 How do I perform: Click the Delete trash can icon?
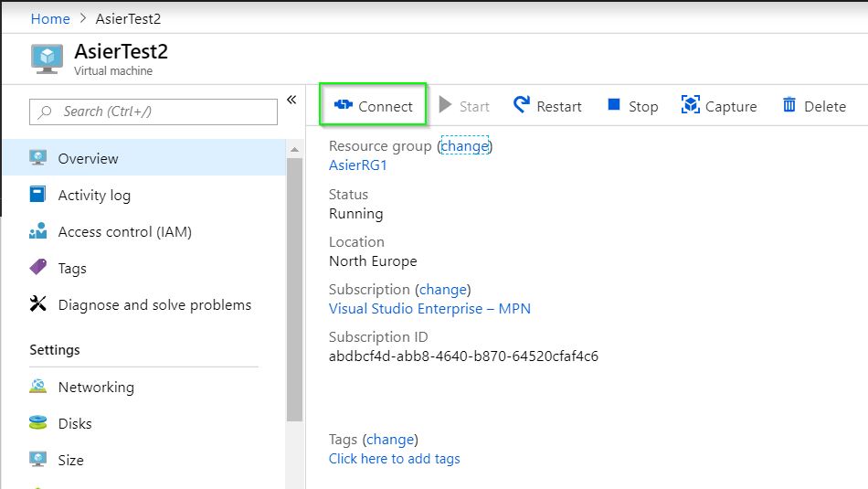[789, 104]
